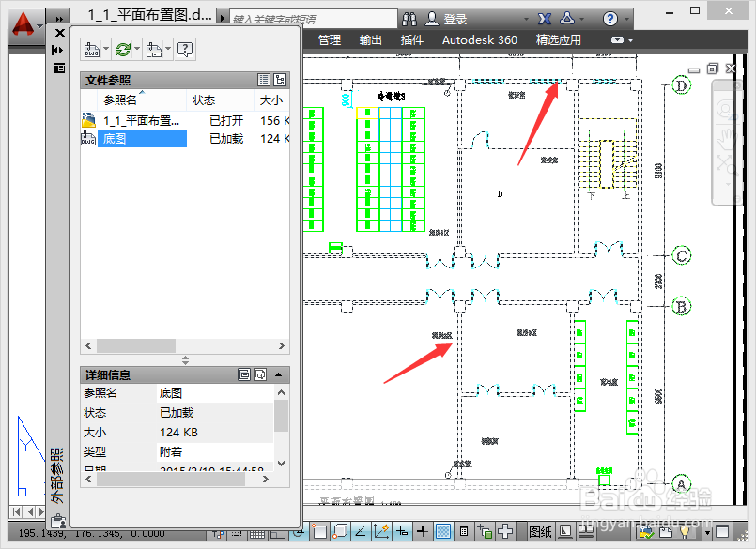Screen dimensions: 756x549
Task: Show details view in 详细信息 panel
Action: pyautogui.click(x=244, y=374)
